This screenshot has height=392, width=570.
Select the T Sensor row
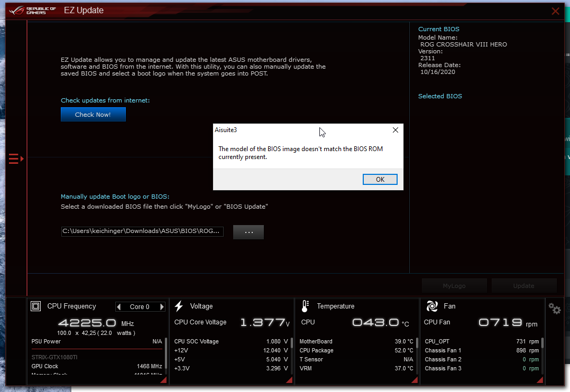[356, 359]
